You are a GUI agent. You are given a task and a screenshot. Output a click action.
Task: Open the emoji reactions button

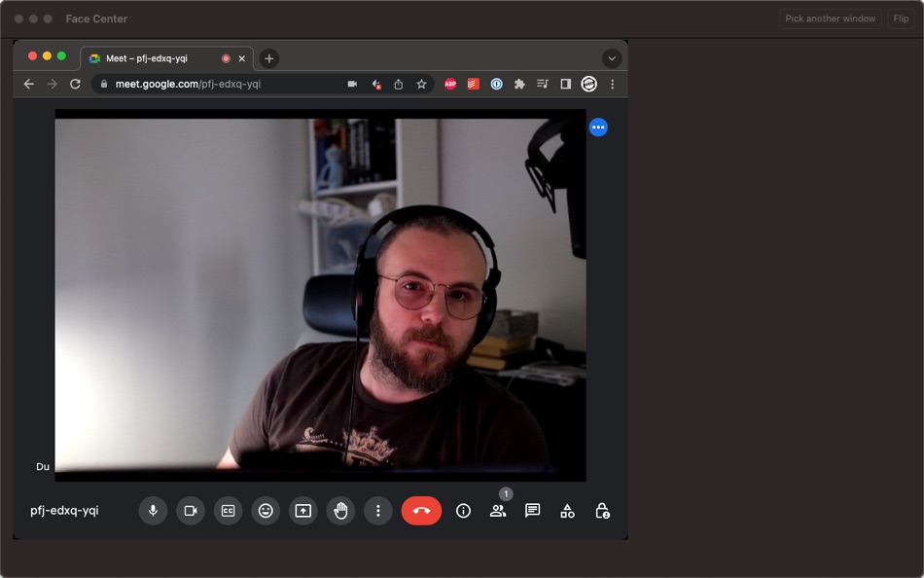[x=266, y=511]
